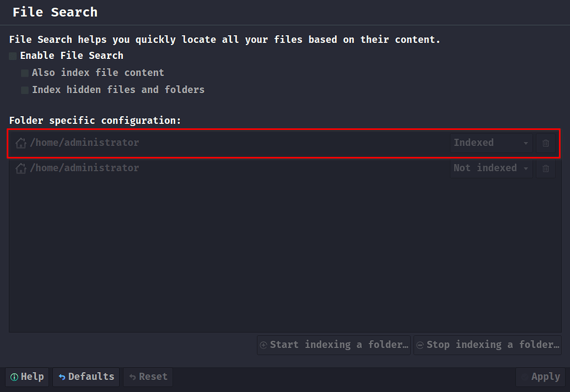Click the trash icon for the Indexed folder
The width and height of the screenshot is (570, 392).
pos(546,142)
